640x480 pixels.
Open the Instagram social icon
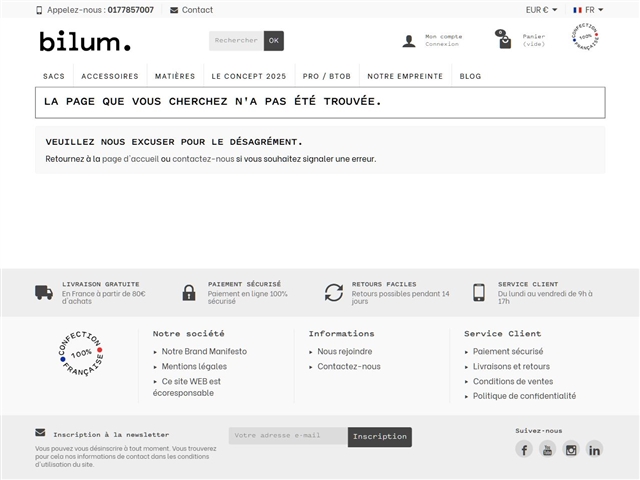[x=571, y=449]
